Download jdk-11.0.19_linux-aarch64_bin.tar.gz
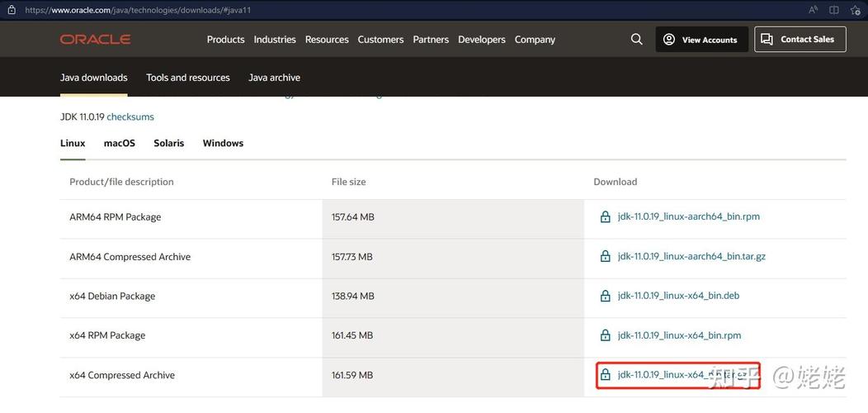This screenshot has height=413, width=868. click(691, 256)
